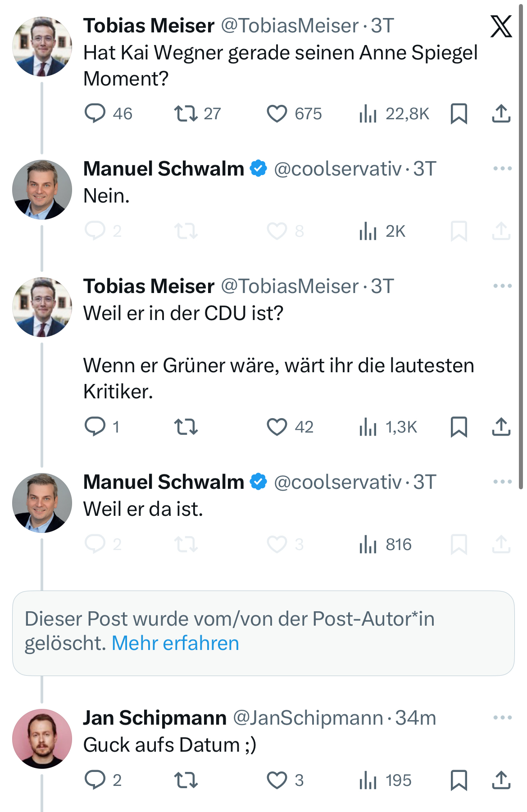Click 'Mehr erfahren' link in deleted post notice
Viewport: 527px width, 812px height.
click(175, 643)
